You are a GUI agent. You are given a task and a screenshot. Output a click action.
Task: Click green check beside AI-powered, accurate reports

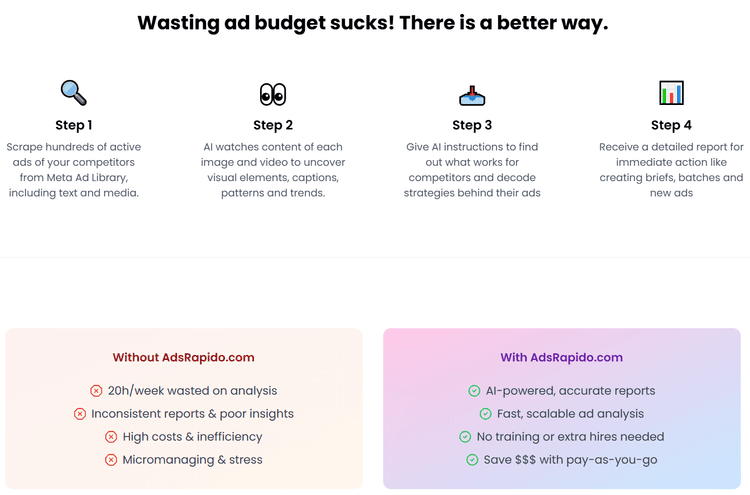(x=474, y=391)
